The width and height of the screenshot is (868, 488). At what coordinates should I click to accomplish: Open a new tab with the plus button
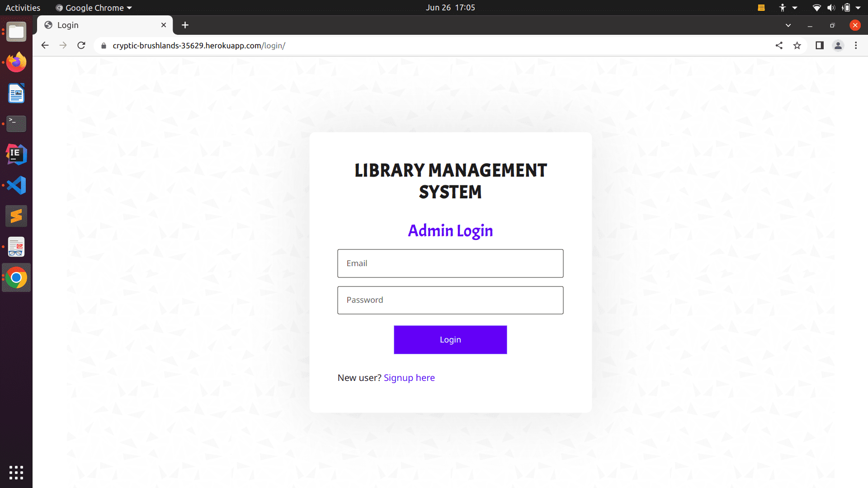[185, 25]
